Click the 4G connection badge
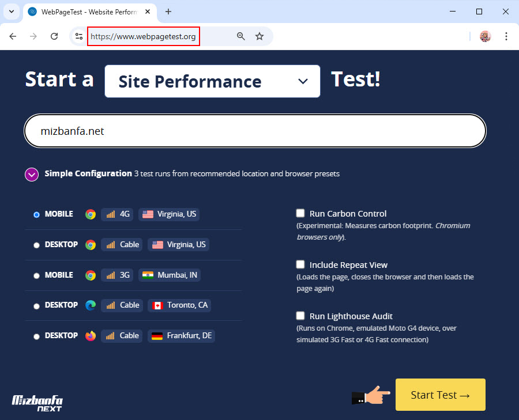Screen dimensions: 519x420 point(117,214)
